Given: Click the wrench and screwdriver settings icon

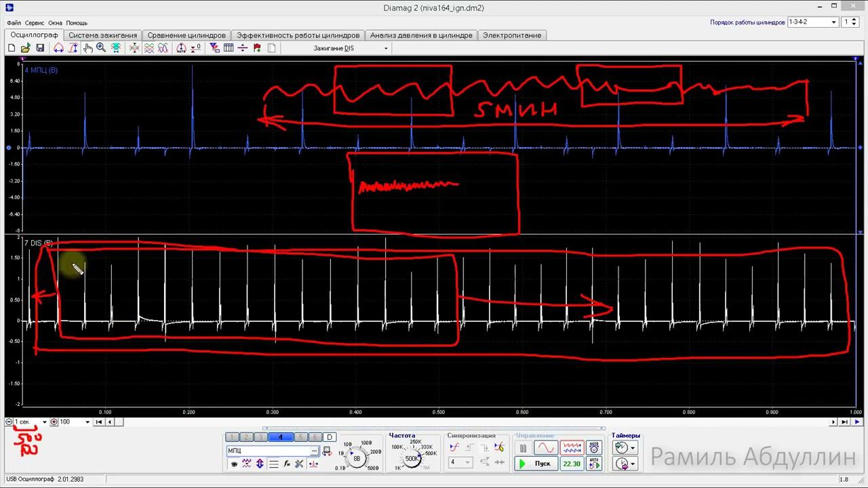Looking at the screenshot, I should coord(299,464).
